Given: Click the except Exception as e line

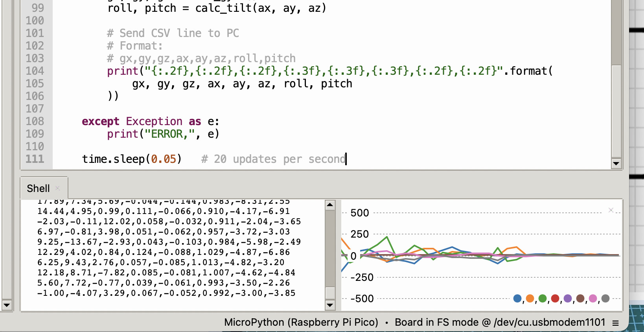Looking at the screenshot, I should point(151,121).
